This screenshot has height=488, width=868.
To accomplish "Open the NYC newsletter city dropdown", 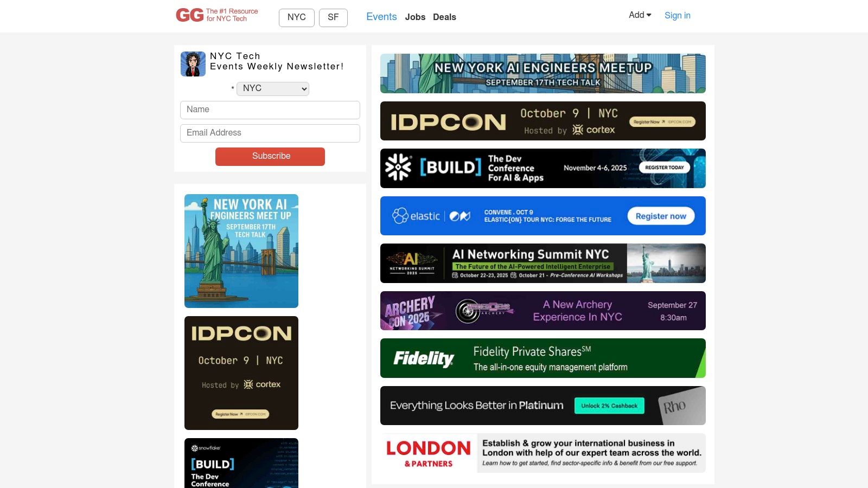I will click(x=272, y=88).
